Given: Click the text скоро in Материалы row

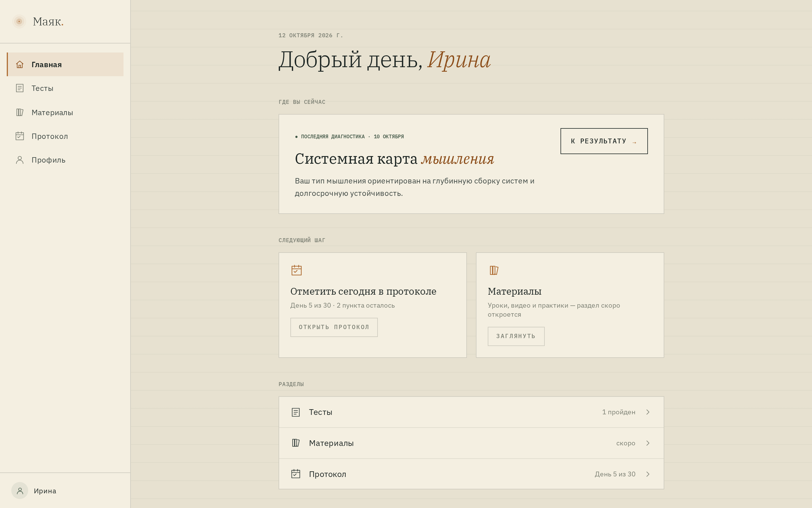Looking at the screenshot, I should coord(626,443).
